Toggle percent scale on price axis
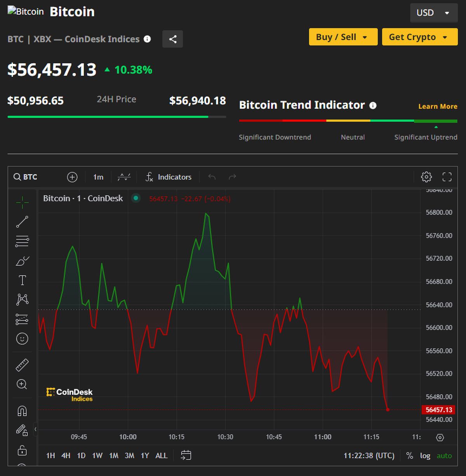Image resolution: width=466 pixels, height=476 pixels. (409, 455)
